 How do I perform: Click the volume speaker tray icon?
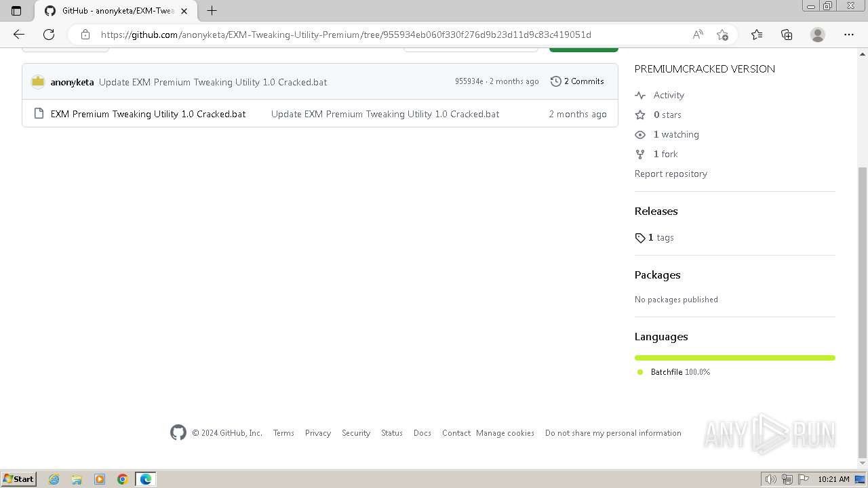pyautogui.click(x=770, y=479)
